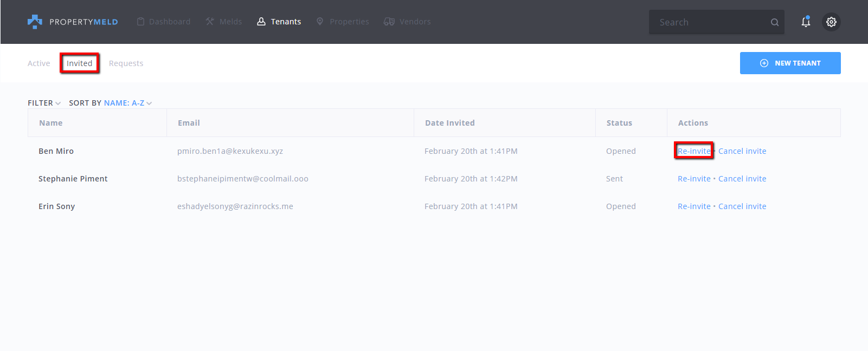Navigate to Properties

point(343,22)
